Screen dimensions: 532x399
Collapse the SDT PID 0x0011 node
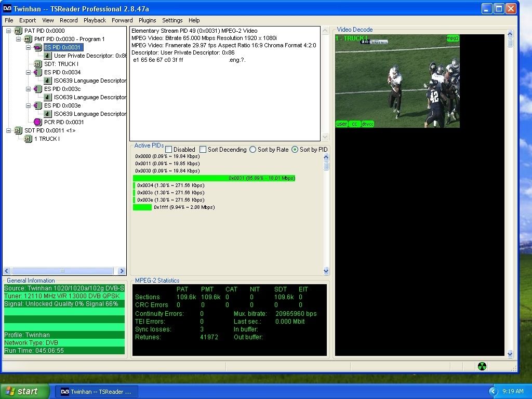pyautogui.click(x=8, y=130)
